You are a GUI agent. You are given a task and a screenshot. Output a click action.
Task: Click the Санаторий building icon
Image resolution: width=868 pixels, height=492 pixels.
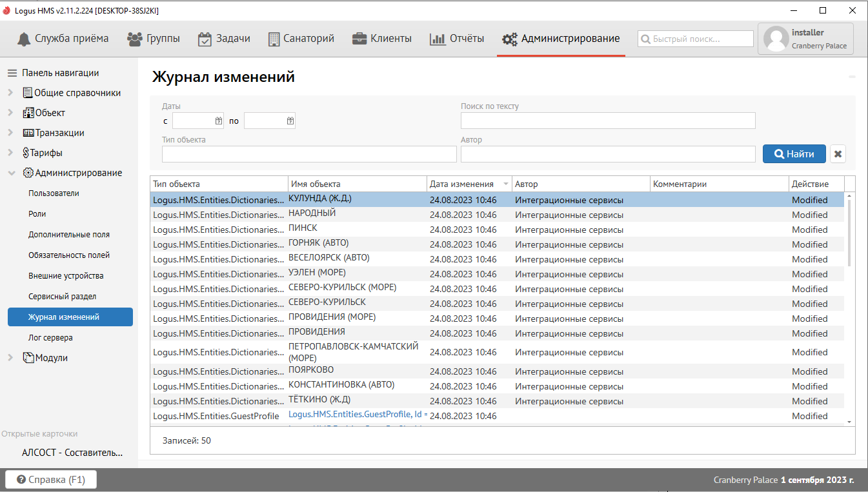tap(274, 39)
